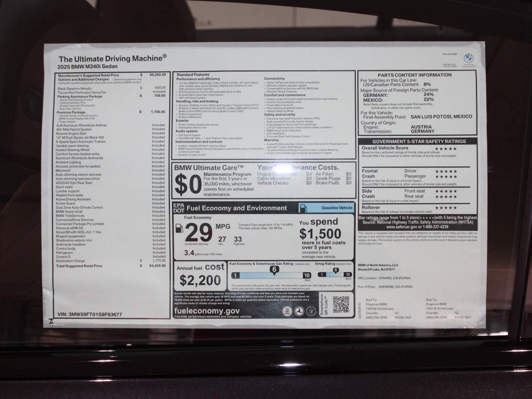Click Dual Zone Auto Climate Control row
This screenshot has width=532, height=399.
pyautogui.click(x=111, y=207)
